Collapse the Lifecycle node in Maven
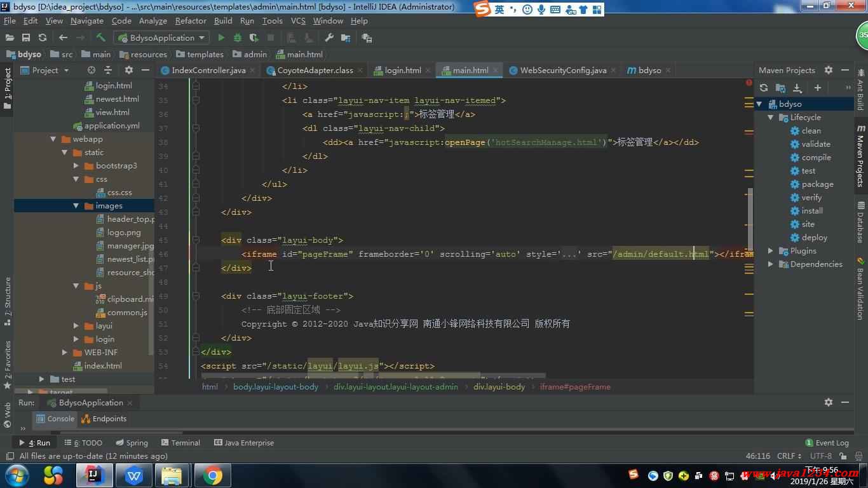 click(771, 118)
